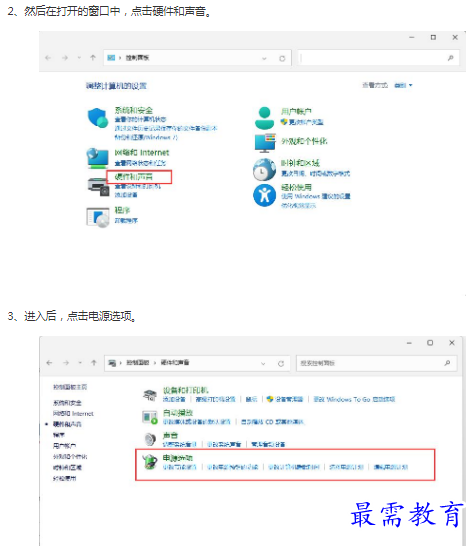Click the User Accounts person icon
The height and width of the screenshot is (546, 472).
265,118
